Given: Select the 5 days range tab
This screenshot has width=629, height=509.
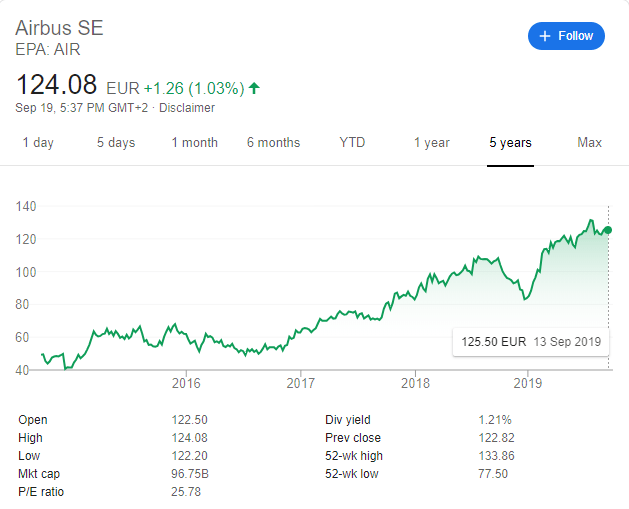Looking at the screenshot, I should coord(116,143).
